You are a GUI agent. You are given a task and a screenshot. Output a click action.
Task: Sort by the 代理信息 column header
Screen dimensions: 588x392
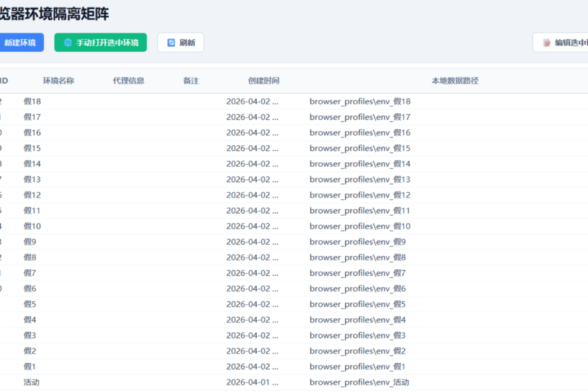(128, 81)
